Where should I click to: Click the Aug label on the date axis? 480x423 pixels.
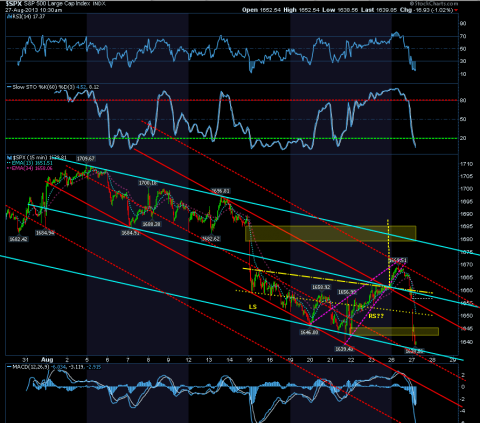[47, 360]
